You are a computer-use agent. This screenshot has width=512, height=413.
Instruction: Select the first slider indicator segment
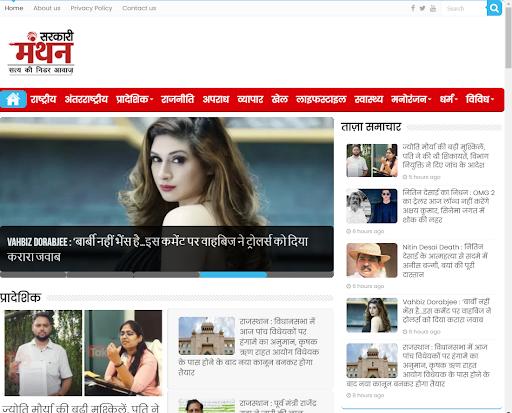pyautogui.click(x=33, y=275)
